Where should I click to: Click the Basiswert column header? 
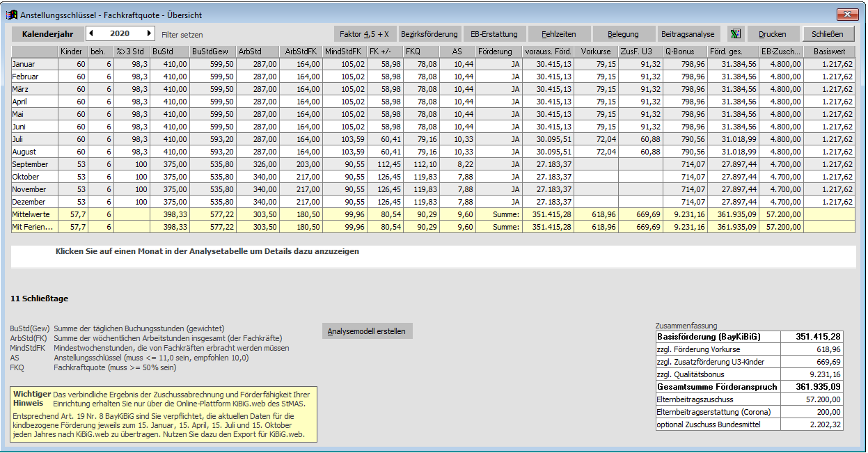[830, 51]
